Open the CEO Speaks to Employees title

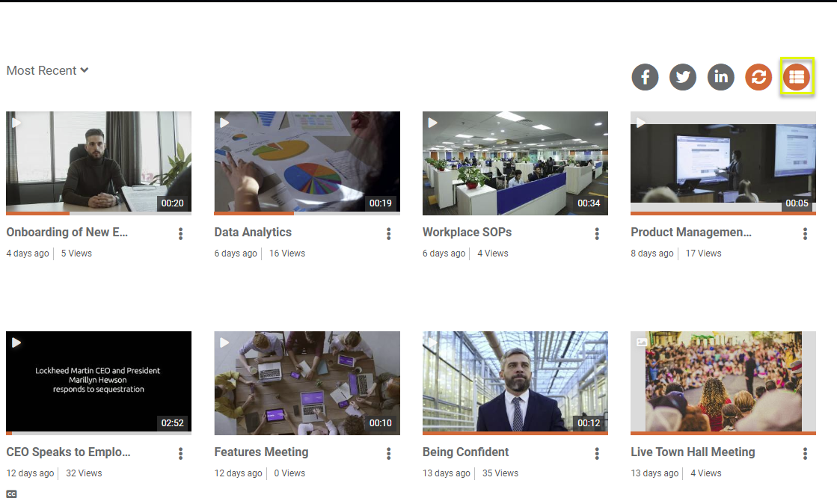[69, 452]
